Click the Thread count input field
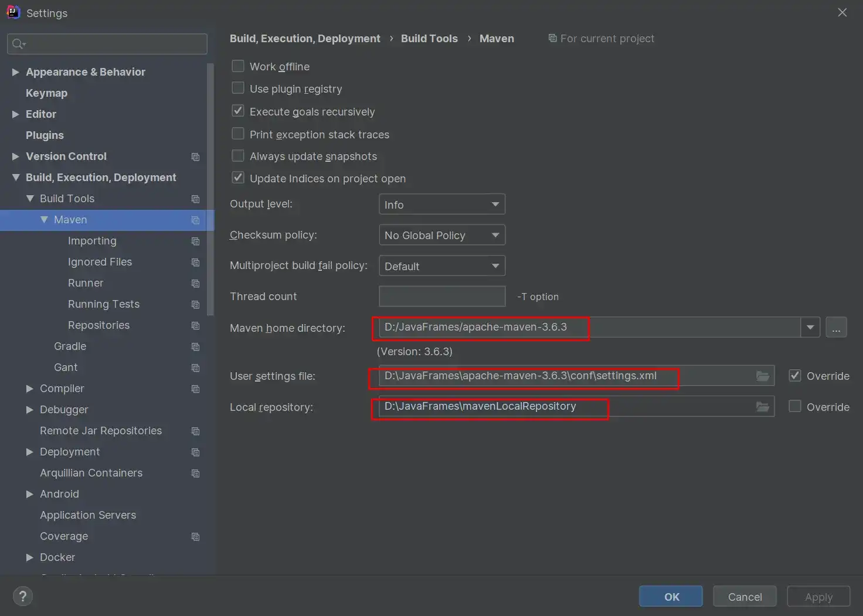Viewport: 863px width, 616px height. coord(441,297)
